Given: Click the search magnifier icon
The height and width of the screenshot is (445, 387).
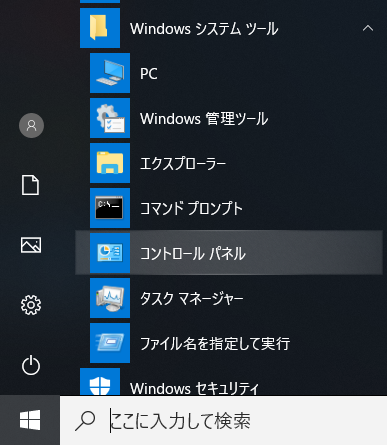Looking at the screenshot, I should [85, 421].
